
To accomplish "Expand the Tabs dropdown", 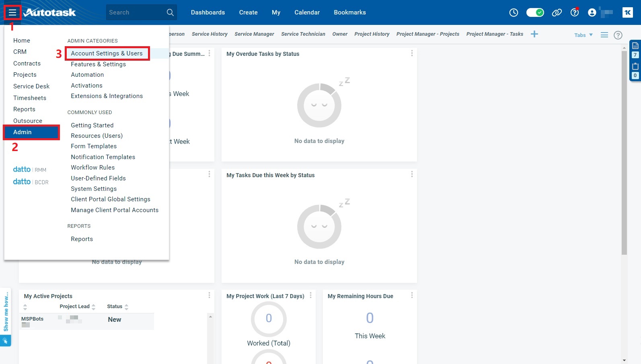I will point(583,35).
